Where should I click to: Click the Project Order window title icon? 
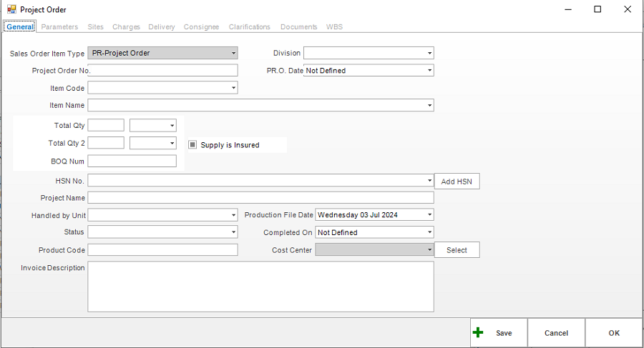[x=11, y=9]
